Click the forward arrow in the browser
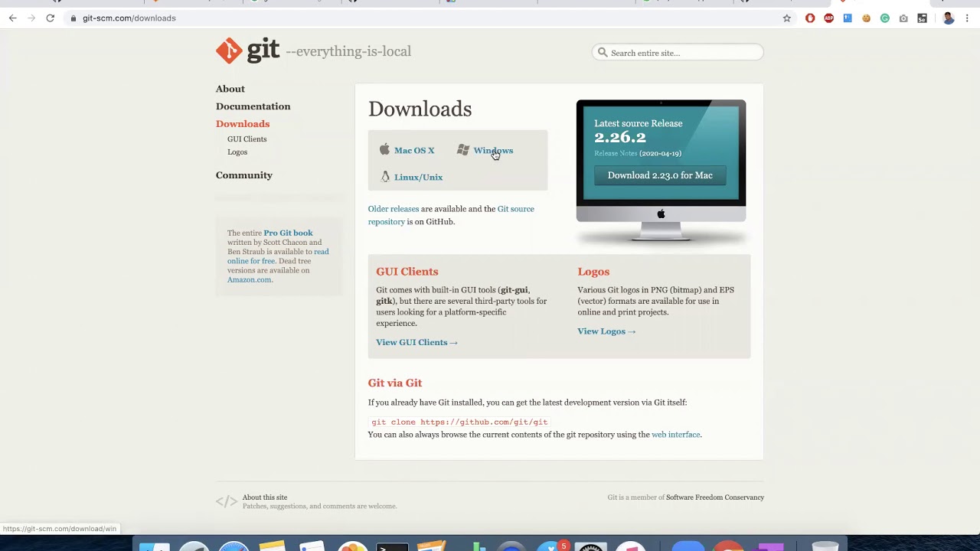This screenshot has height=551, width=980. [x=31, y=18]
